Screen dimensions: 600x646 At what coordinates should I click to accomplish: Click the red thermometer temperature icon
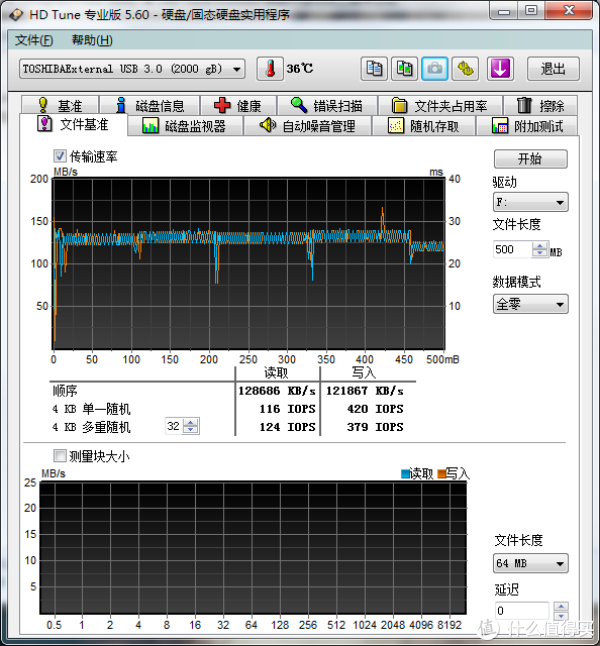coord(268,69)
